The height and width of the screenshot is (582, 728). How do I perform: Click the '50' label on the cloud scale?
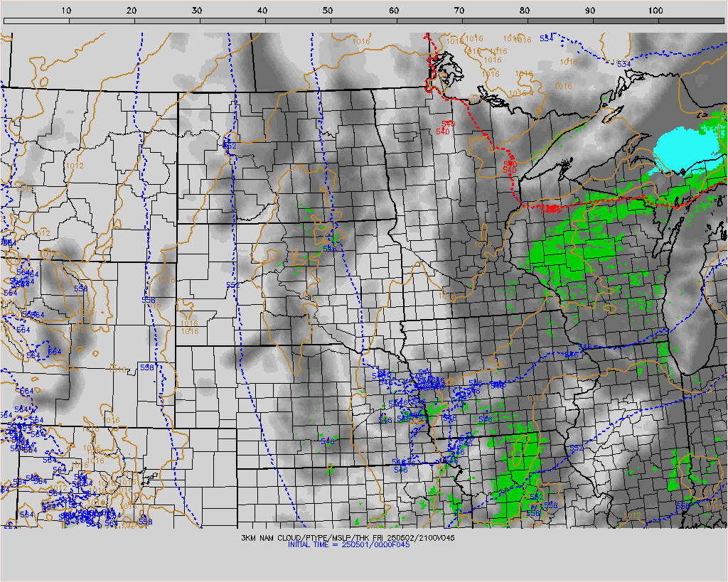point(328,10)
